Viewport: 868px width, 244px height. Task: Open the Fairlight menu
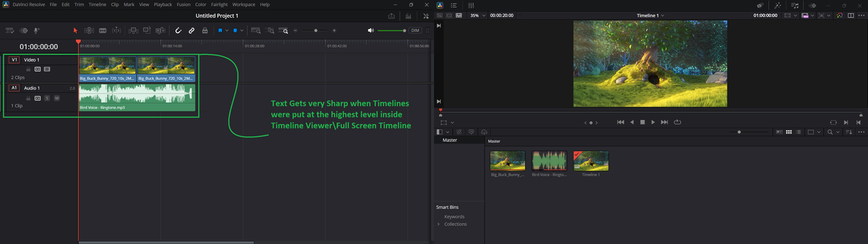(219, 4)
